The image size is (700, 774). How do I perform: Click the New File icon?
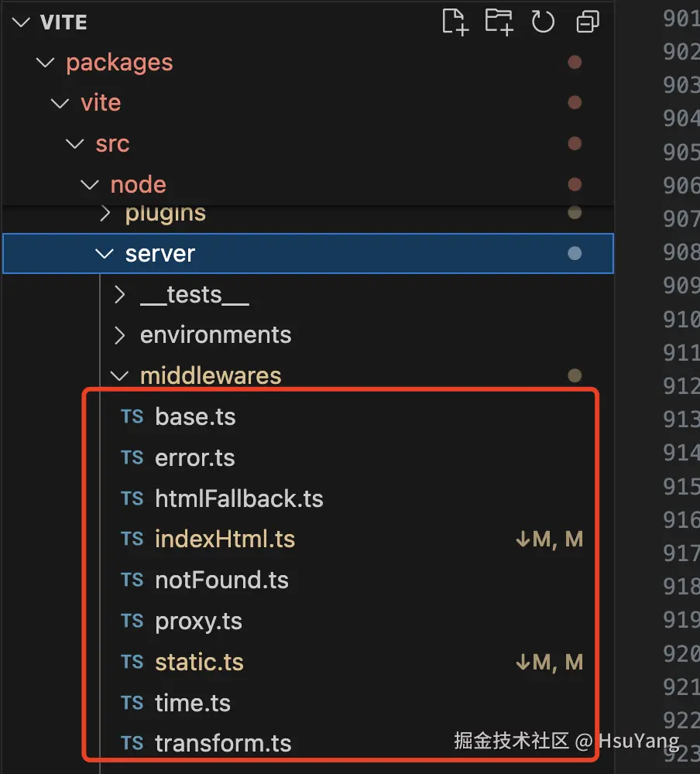pyautogui.click(x=455, y=22)
